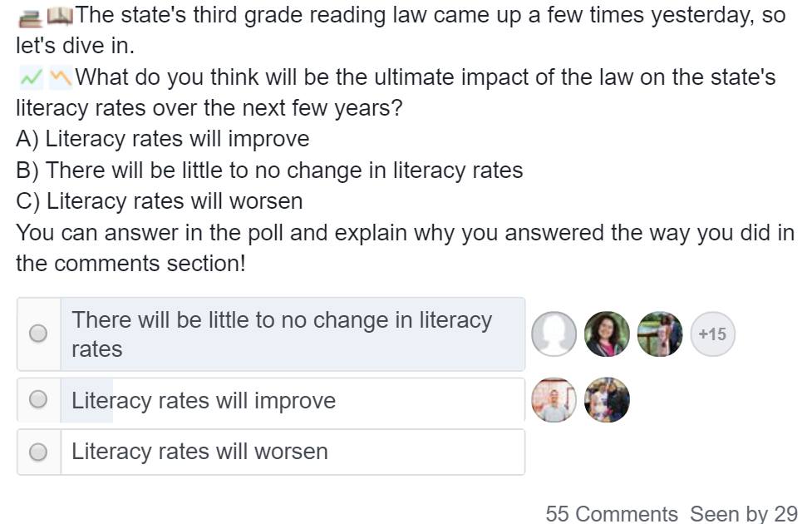
Task: Click the open book emoji icon
Action: 60,16
